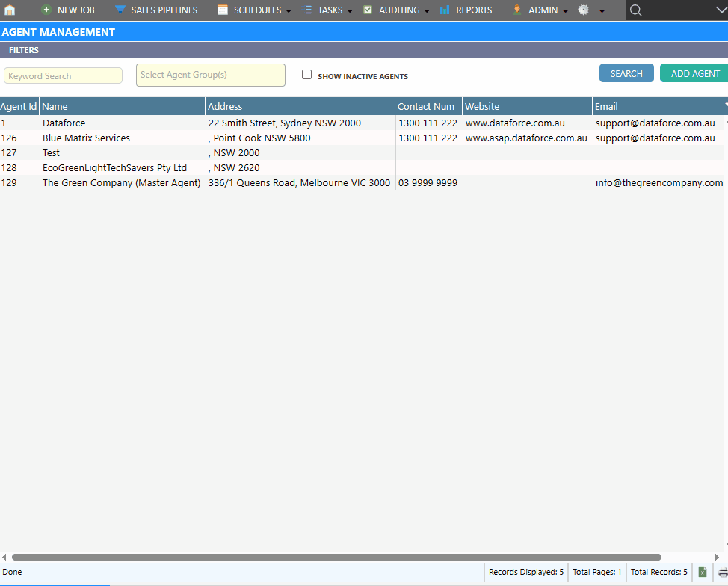728x586 pixels.
Task: Click the Search button
Action: pos(626,73)
